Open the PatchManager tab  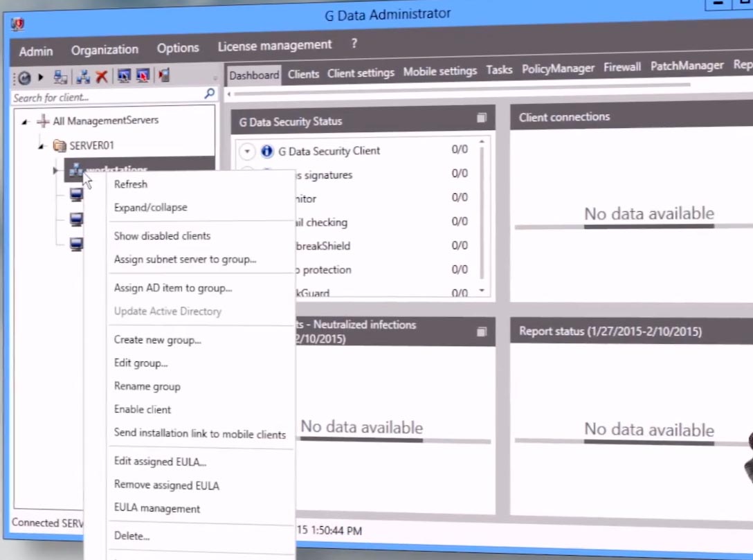(687, 65)
